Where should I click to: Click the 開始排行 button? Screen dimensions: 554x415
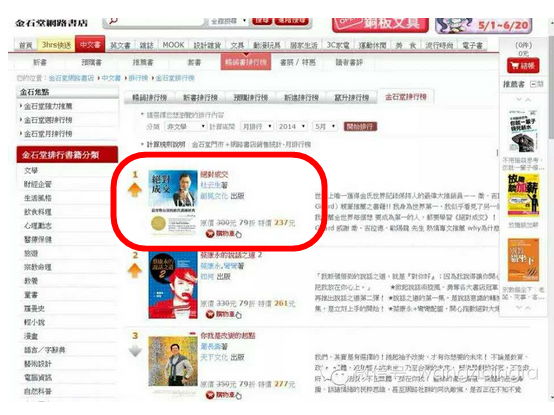360,126
